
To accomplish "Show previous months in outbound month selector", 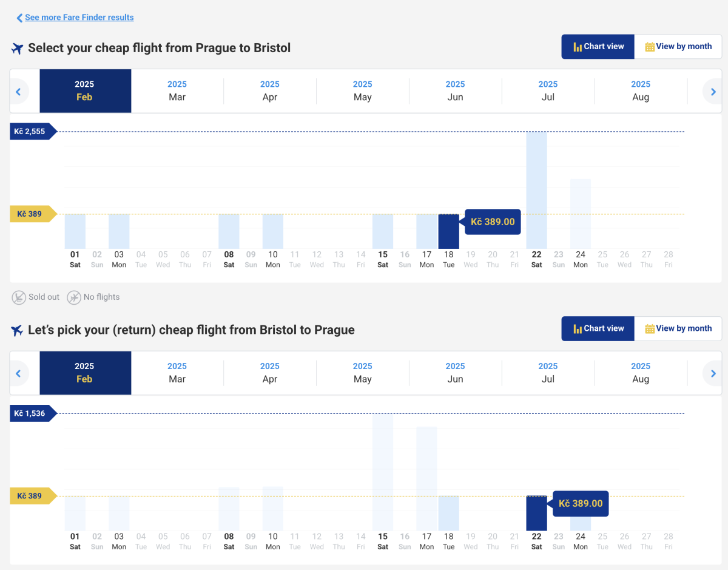I will [18, 92].
